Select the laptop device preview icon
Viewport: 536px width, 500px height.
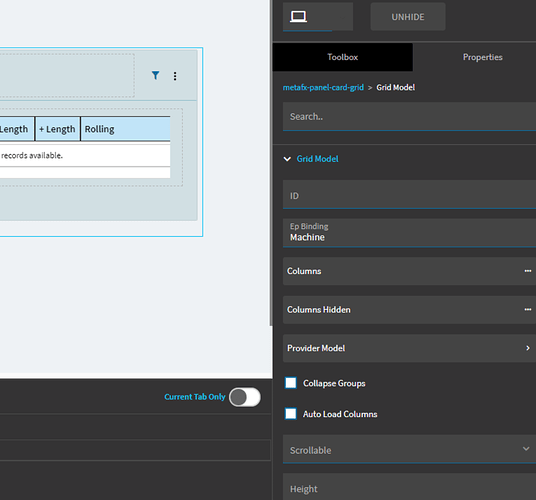pos(298,16)
